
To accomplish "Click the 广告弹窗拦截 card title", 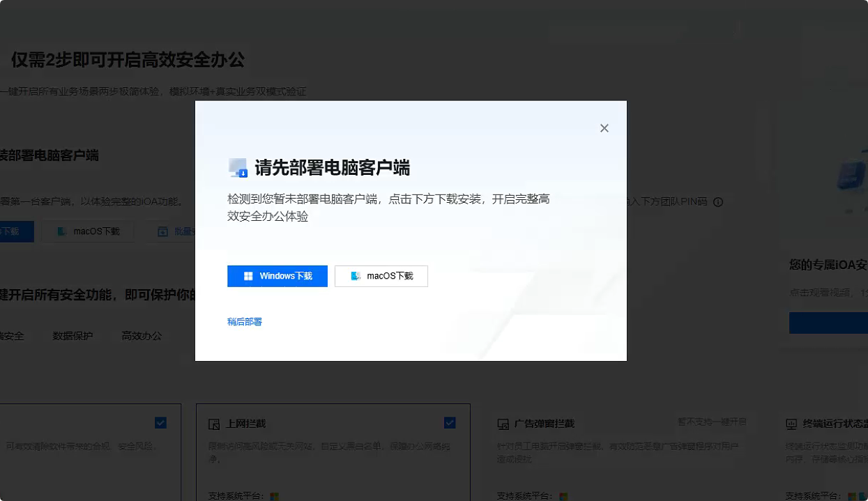I will coord(545,424).
